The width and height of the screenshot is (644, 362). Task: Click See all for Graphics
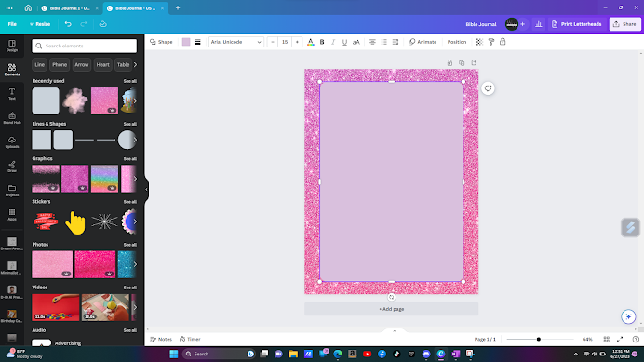(129, 158)
